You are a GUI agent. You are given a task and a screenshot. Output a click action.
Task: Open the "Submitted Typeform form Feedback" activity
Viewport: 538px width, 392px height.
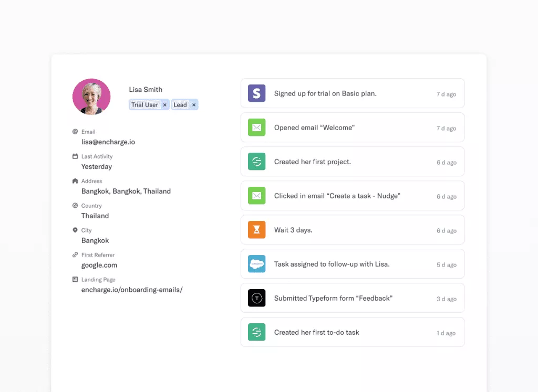point(333,298)
